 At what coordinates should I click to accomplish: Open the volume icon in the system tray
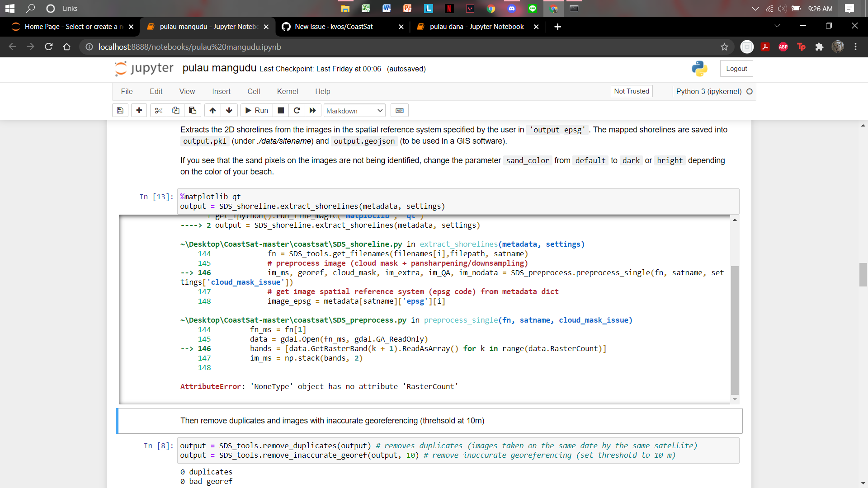point(782,8)
